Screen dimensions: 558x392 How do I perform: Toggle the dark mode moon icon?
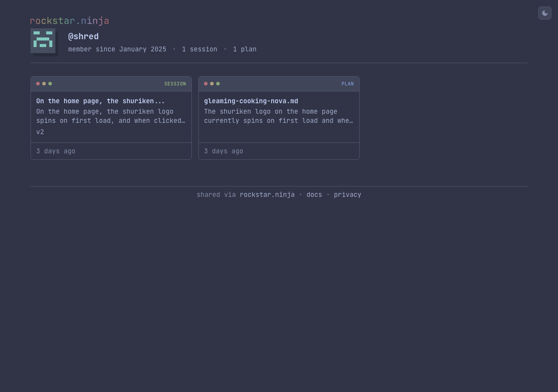point(544,13)
